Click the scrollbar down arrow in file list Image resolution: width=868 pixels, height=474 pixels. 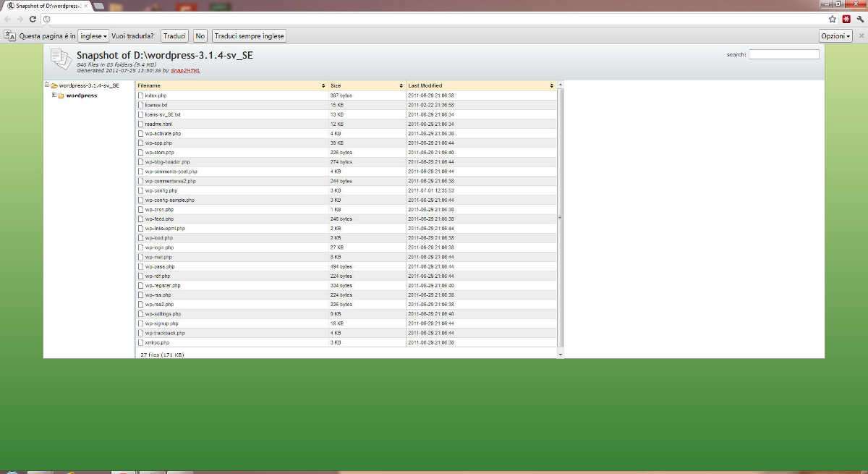point(560,355)
